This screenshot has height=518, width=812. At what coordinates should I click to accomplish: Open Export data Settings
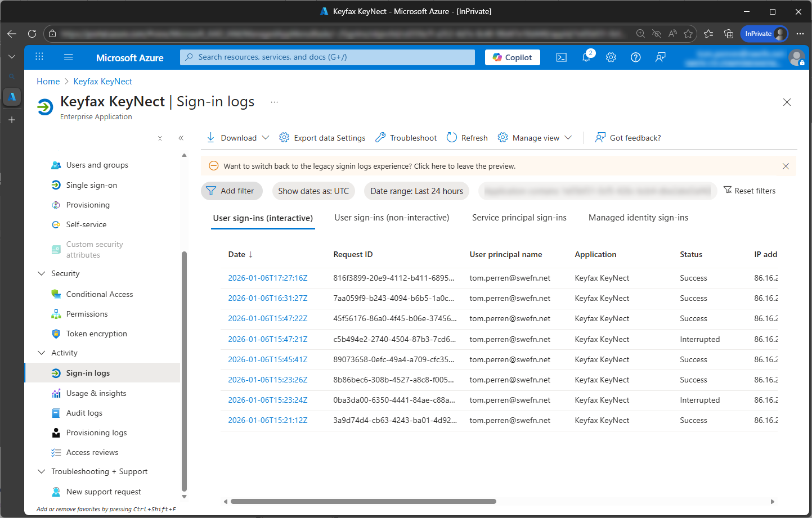click(322, 138)
